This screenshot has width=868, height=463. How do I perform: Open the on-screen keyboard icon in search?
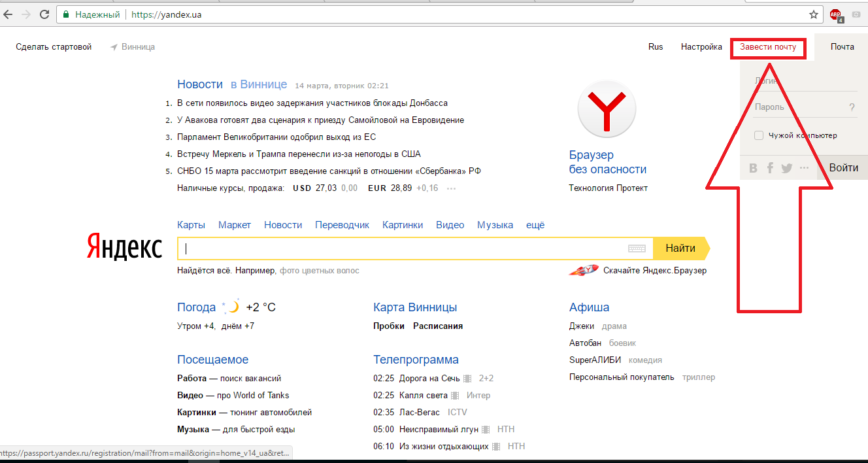click(637, 249)
